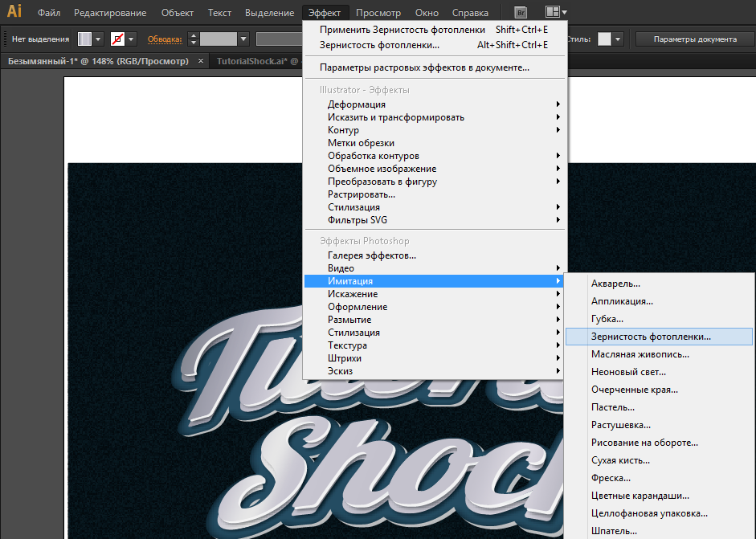Image resolution: width=756 pixels, height=539 pixels.
Task: Open the fill color dropdown arrow
Action: [98, 39]
